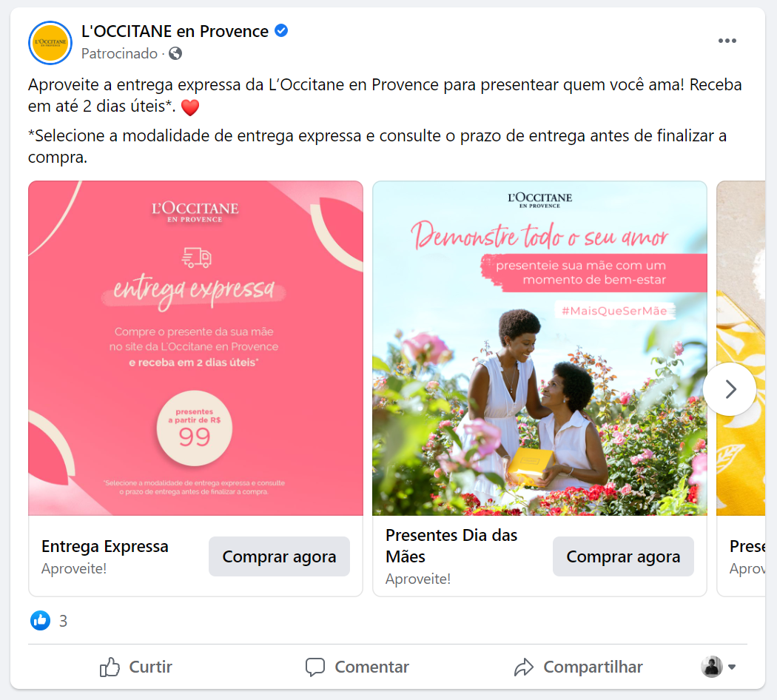Screen dimensions: 777x700
Task: Open the pink entrega expressa ad image
Action: point(196,349)
